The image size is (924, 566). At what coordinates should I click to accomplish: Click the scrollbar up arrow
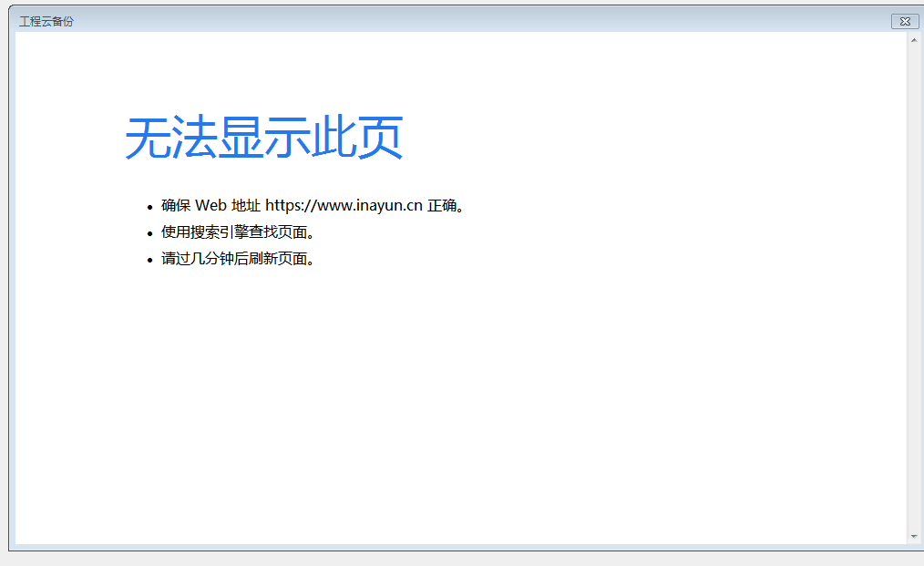pyautogui.click(x=914, y=40)
